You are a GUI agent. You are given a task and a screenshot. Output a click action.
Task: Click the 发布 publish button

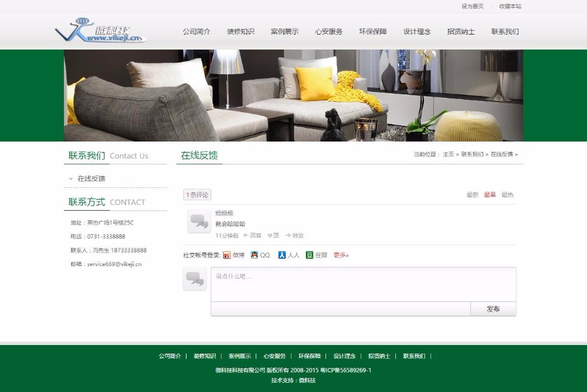[x=493, y=309]
